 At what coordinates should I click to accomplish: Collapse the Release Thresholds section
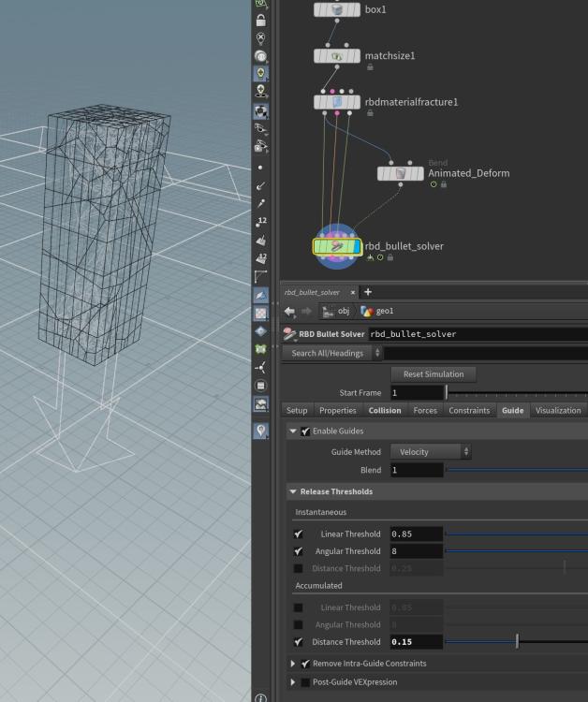click(293, 491)
